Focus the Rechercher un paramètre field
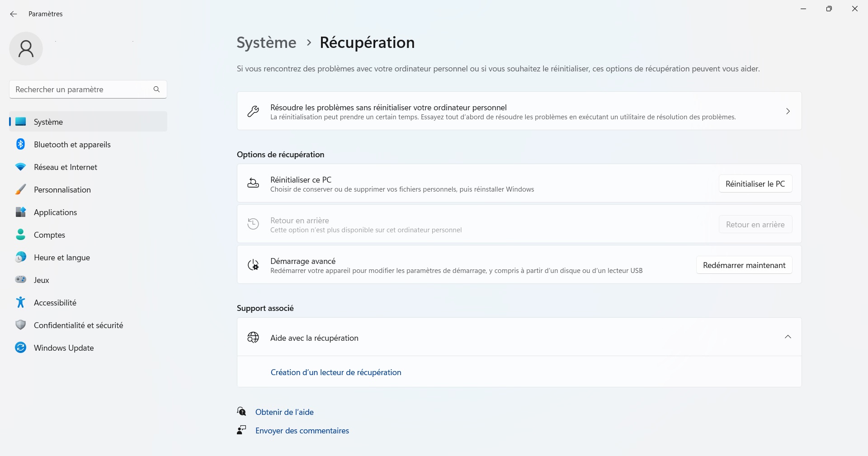The image size is (868, 456). point(88,89)
